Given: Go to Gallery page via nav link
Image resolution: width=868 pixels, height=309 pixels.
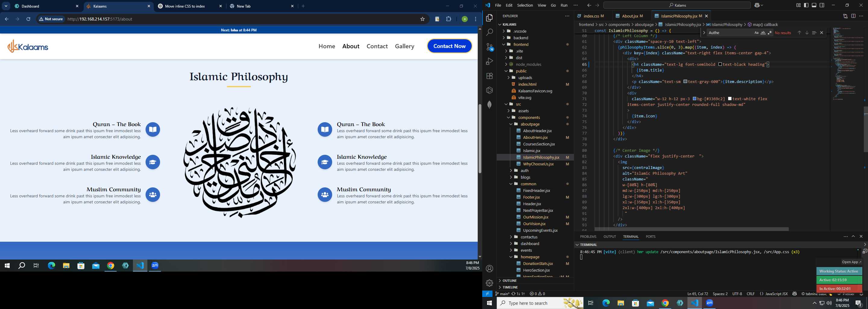Looking at the screenshot, I should 404,46.
